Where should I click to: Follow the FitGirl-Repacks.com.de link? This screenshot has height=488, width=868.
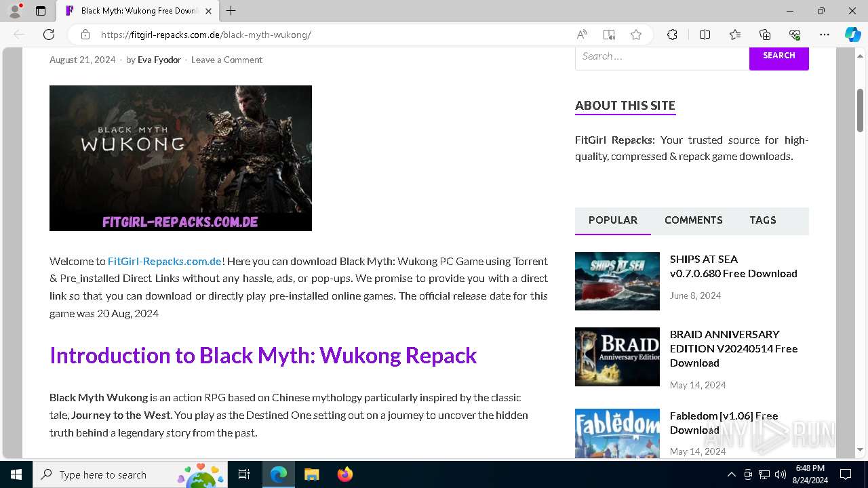(165, 261)
